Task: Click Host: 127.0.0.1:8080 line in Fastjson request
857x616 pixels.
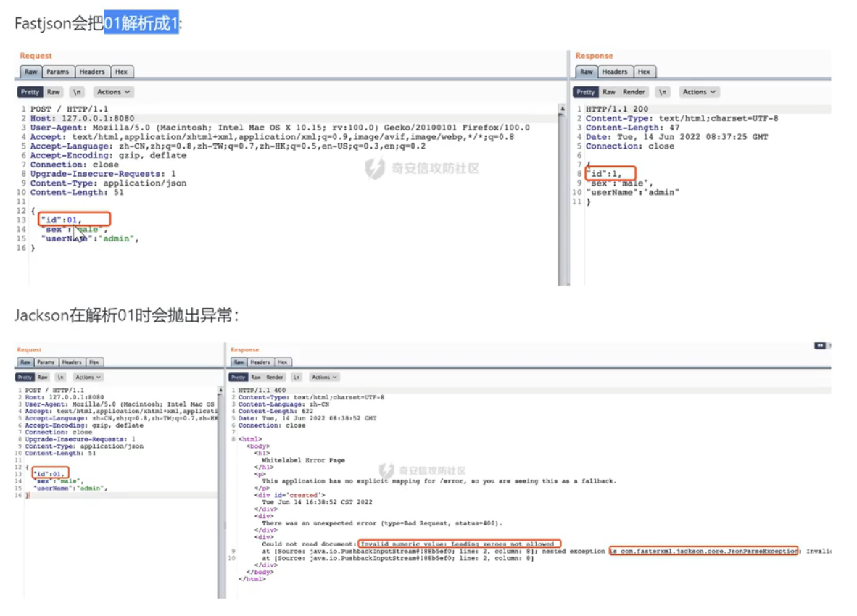Action: pos(82,118)
